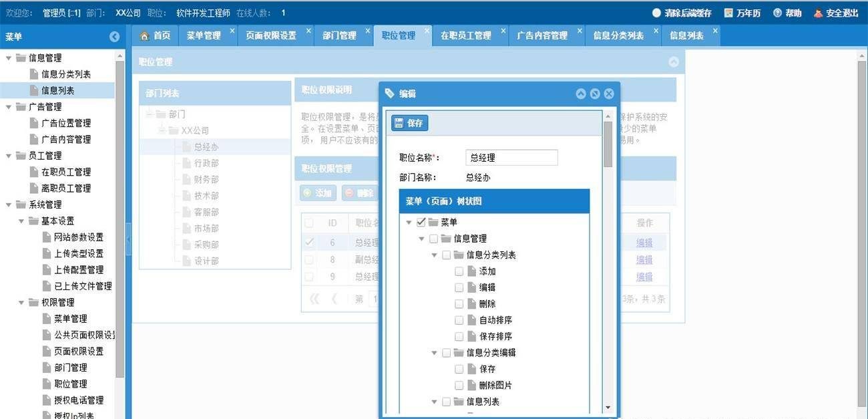
Task: Click the home icon on the 首页 tab
Action: (144, 35)
